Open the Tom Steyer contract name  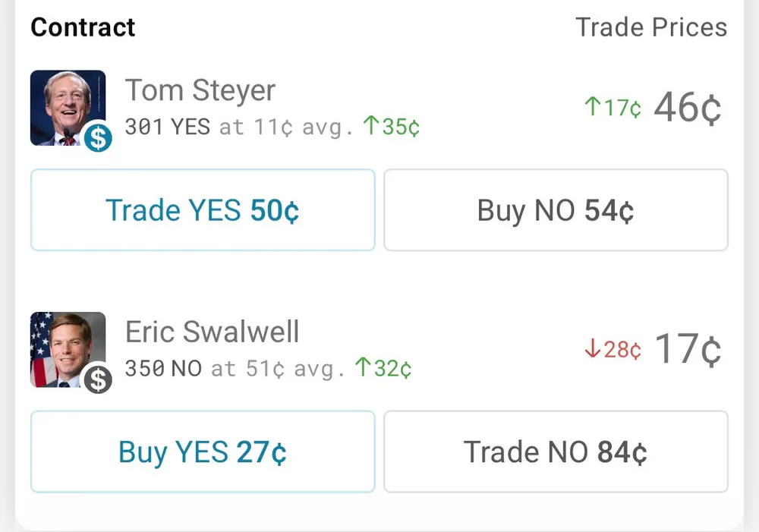pos(200,90)
